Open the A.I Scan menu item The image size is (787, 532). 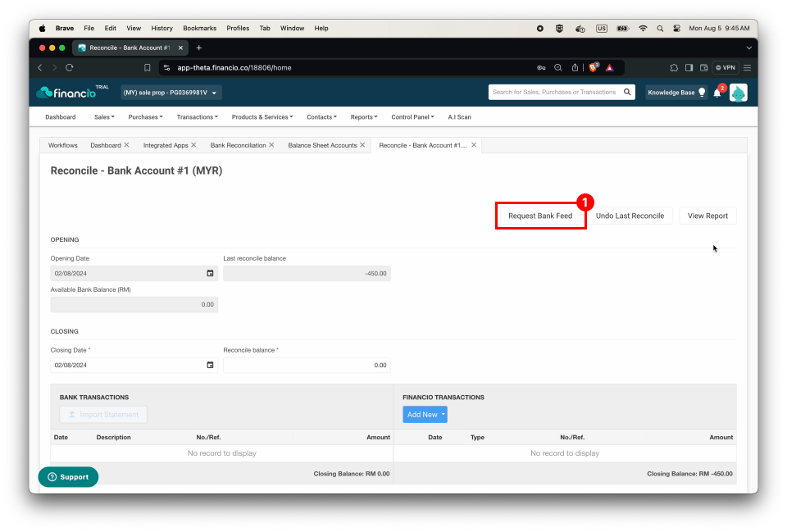(459, 117)
